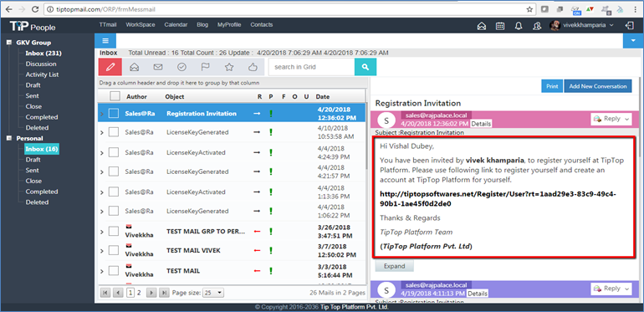Viewport: 644px width, 312px height.
Task: Click the Expand button below message
Action: tap(394, 266)
